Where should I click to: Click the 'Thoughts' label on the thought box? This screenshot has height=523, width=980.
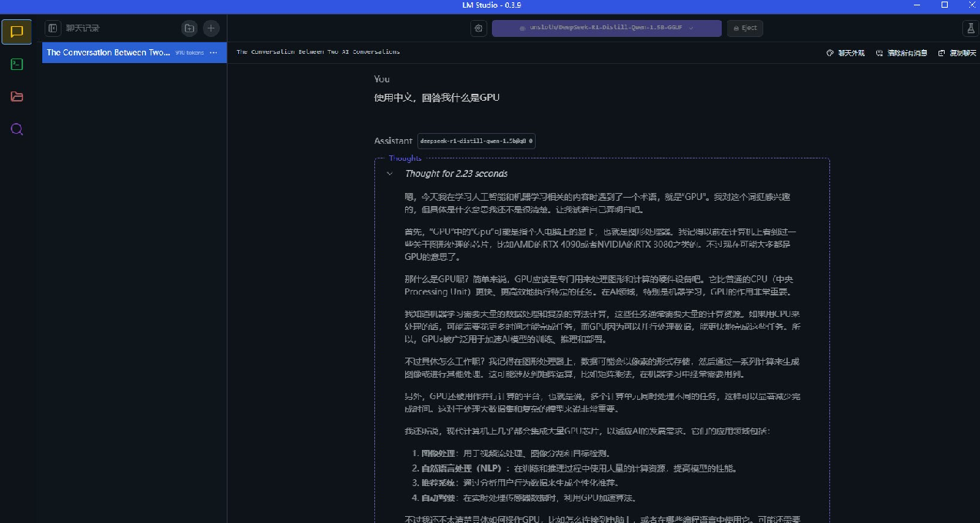coord(405,158)
